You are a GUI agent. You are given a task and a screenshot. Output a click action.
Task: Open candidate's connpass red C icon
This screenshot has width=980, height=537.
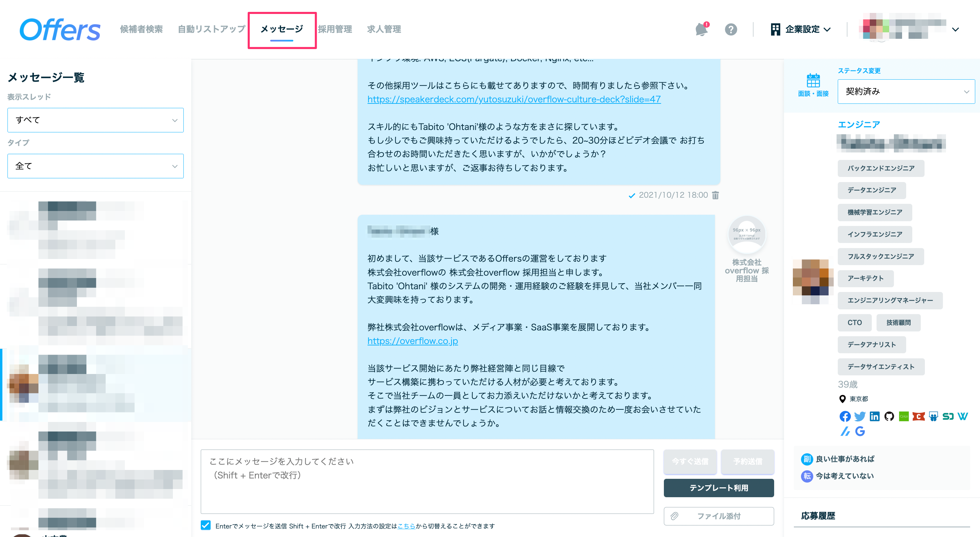coord(918,416)
